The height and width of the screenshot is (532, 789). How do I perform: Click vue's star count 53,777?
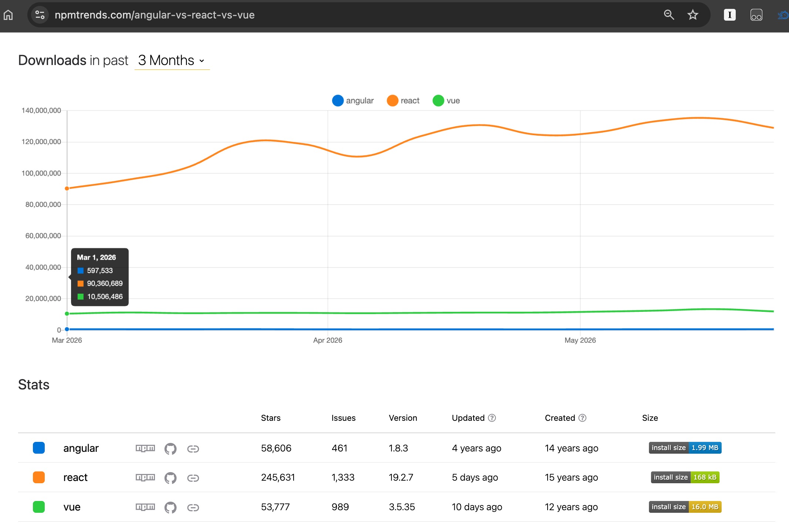(x=275, y=507)
